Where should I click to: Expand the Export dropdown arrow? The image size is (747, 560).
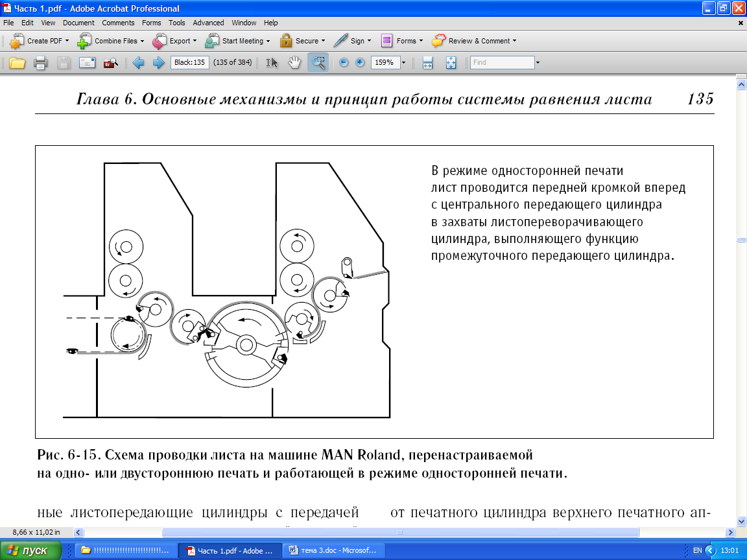(195, 41)
